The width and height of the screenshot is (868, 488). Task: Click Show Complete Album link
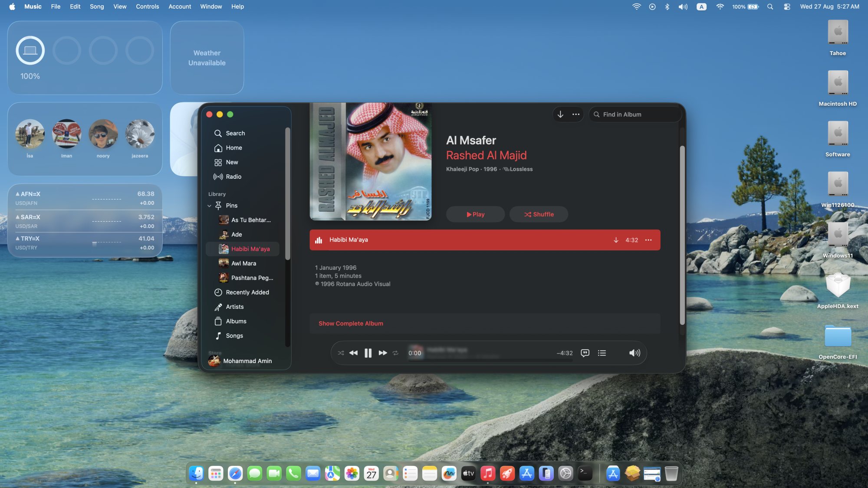pyautogui.click(x=351, y=324)
